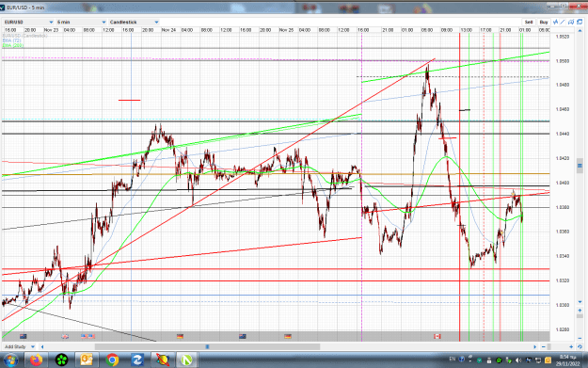Image resolution: width=588 pixels, height=368 pixels.
Task: Click the scroll chart left arrow
Action: (42, 346)
